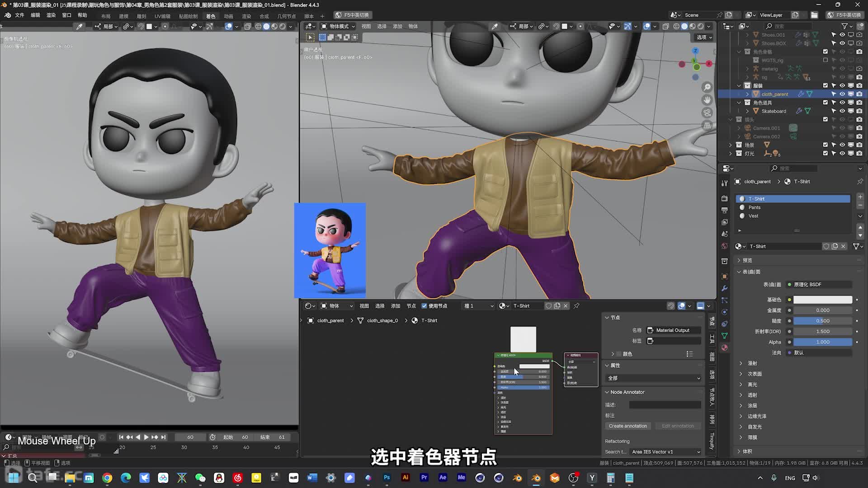Open the 节点 menu in node editor
868x488 pixels.
[x=411, y=306]
